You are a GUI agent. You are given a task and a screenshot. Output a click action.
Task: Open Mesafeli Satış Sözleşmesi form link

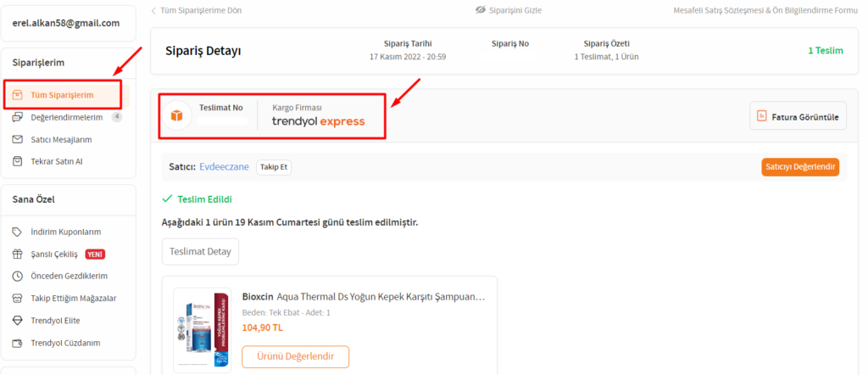tap(765, 10)
